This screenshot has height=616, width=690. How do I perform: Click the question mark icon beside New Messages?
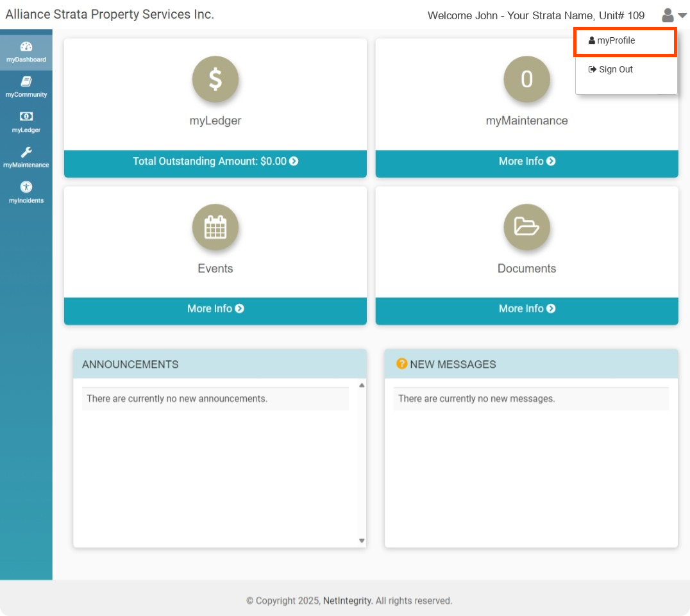[x=402, y=364]
